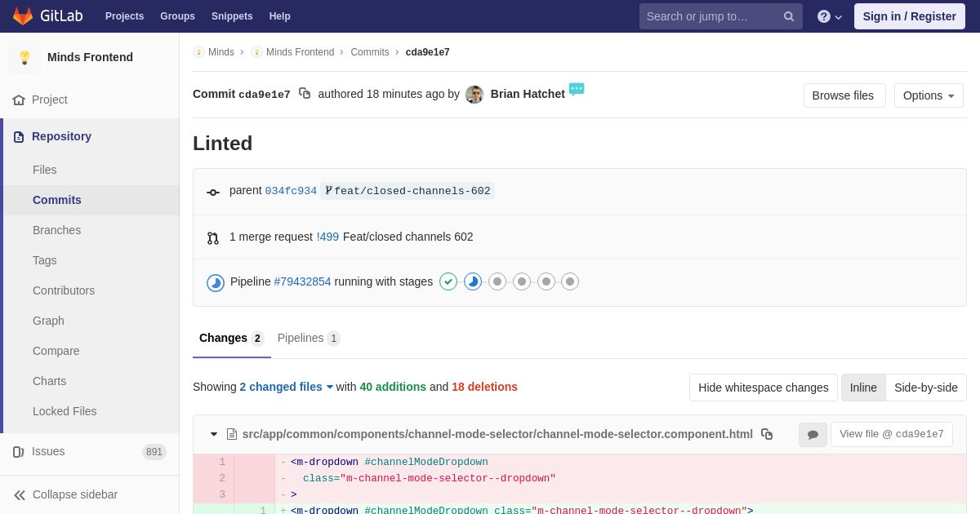Copy the channel-mode-selector file path icon
Viewport: 980px width, 514px height.
pos(767,434)
